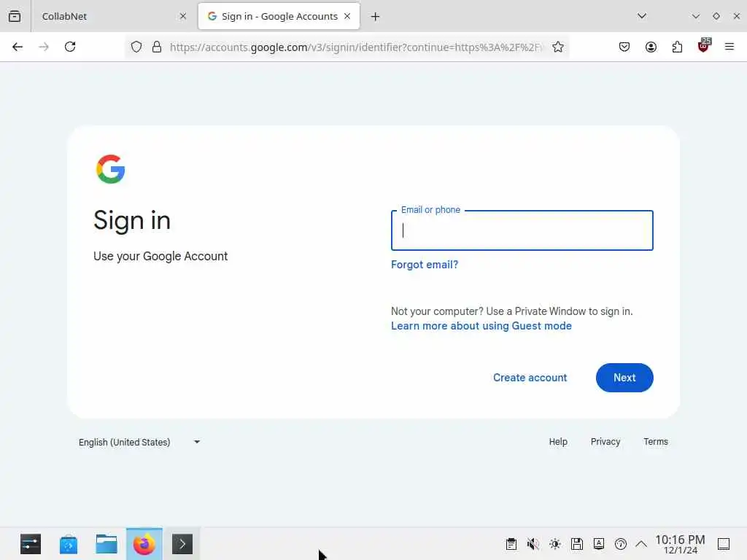747x560 pixels.
Task: Open a new tab with plus button
Action: (x=376, y=17)
